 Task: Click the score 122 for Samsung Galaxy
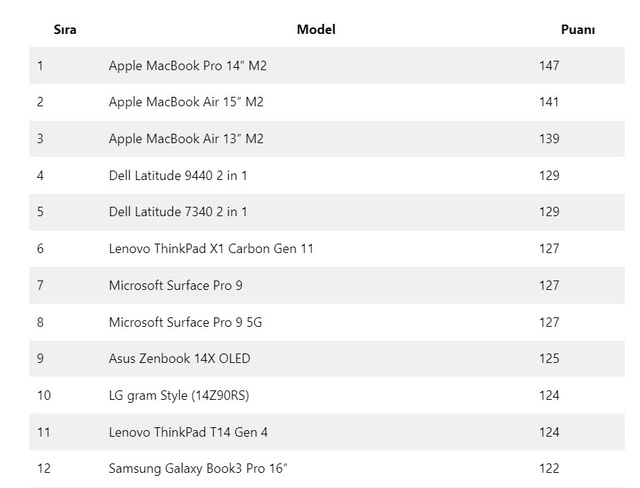[549, 468]
